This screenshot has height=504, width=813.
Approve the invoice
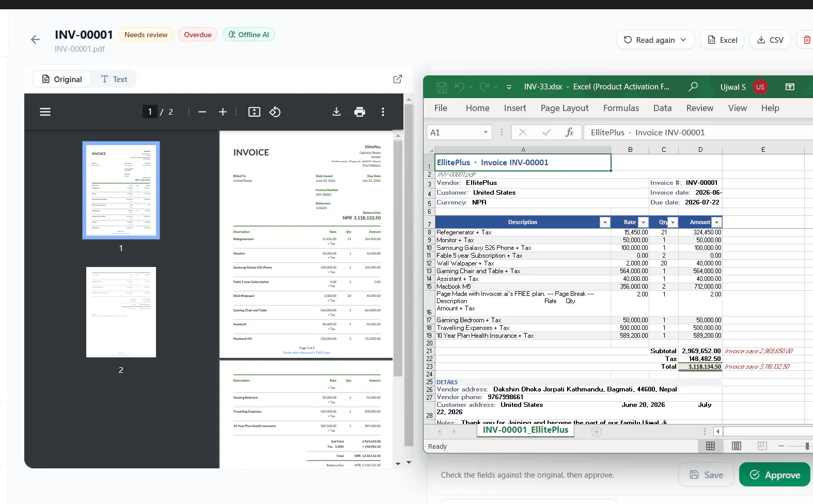click(774, 475)
